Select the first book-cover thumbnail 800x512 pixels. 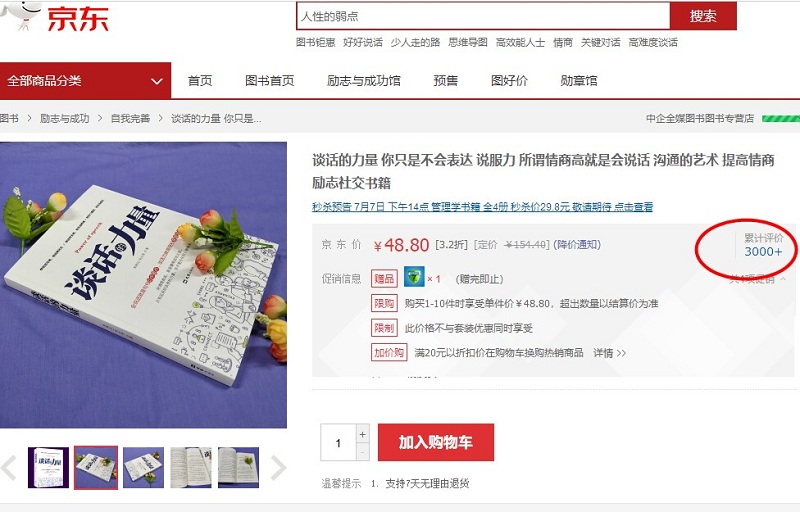pyautogui.click(x=48, y=468)
